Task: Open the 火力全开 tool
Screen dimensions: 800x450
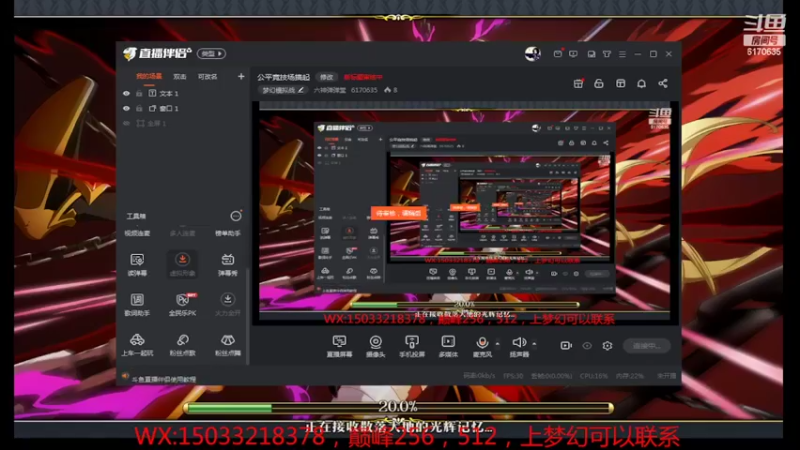Action: click(228, 305)
